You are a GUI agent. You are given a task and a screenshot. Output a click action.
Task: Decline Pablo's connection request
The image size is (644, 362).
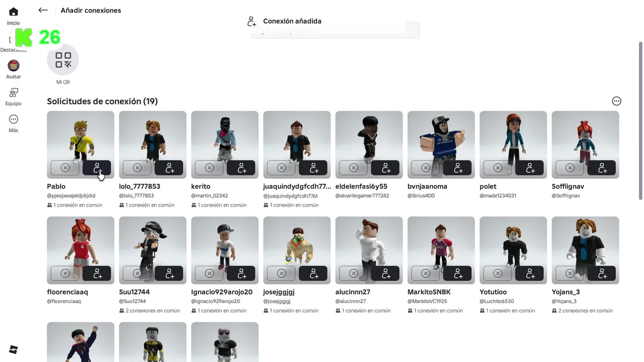[65, 167]
